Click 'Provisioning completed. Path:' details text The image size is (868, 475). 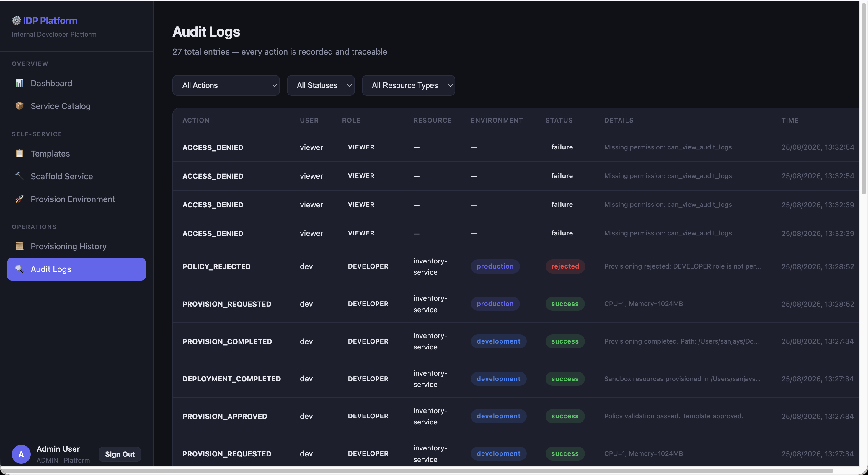pyautogui.click(x=681, y=341)
